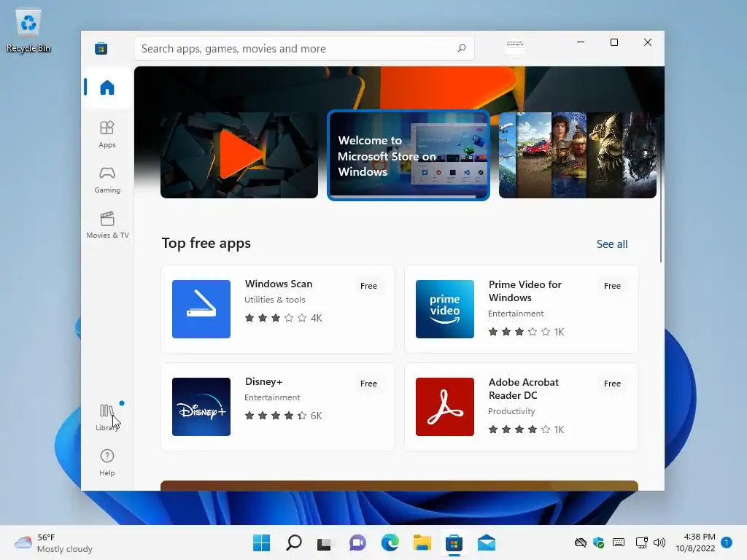Click the Windows Scan title text
The height and width of the screenshot is (560, 747).
tap(279, 284)
